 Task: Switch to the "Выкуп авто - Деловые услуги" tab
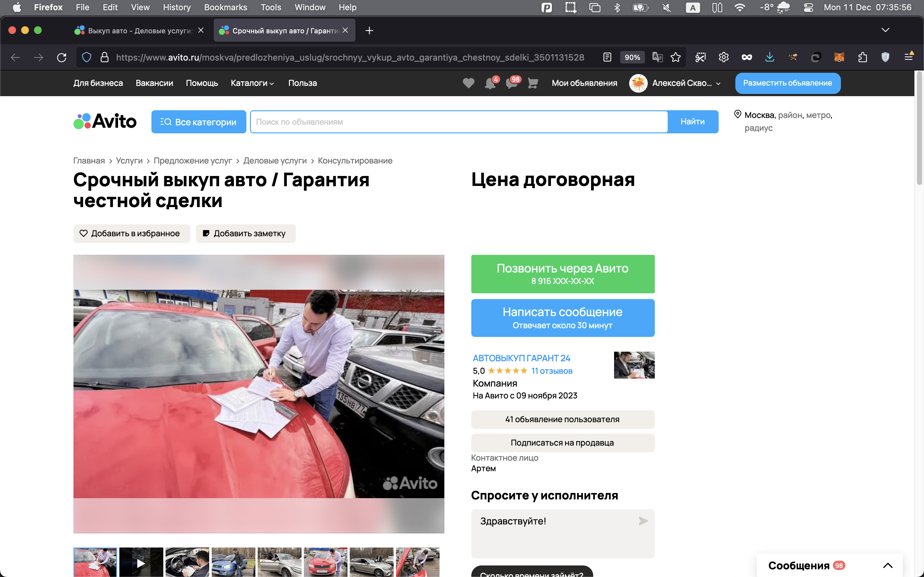pos(140,30)
